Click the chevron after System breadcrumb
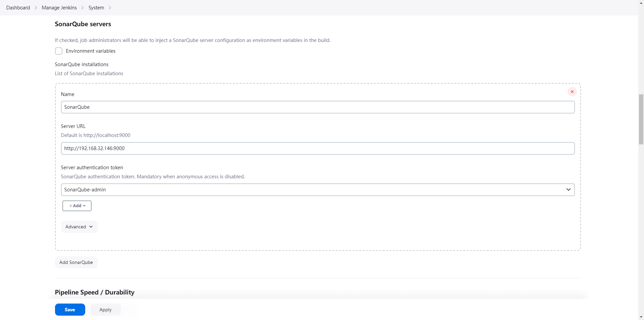The width and height of the screenshot is (644, 320). coord(110,8)
